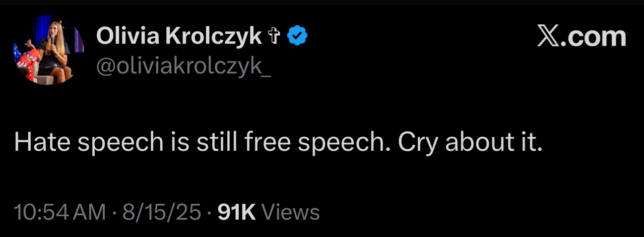The image size is (644, 237).
Task: Open the circular profile avatar
Action: [x=48, y=50]
